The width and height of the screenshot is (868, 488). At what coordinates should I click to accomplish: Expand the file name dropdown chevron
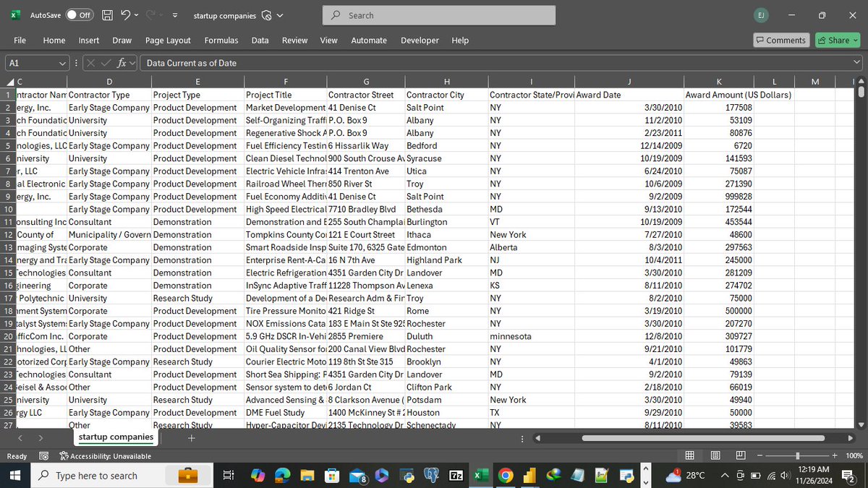coord(280,15)
